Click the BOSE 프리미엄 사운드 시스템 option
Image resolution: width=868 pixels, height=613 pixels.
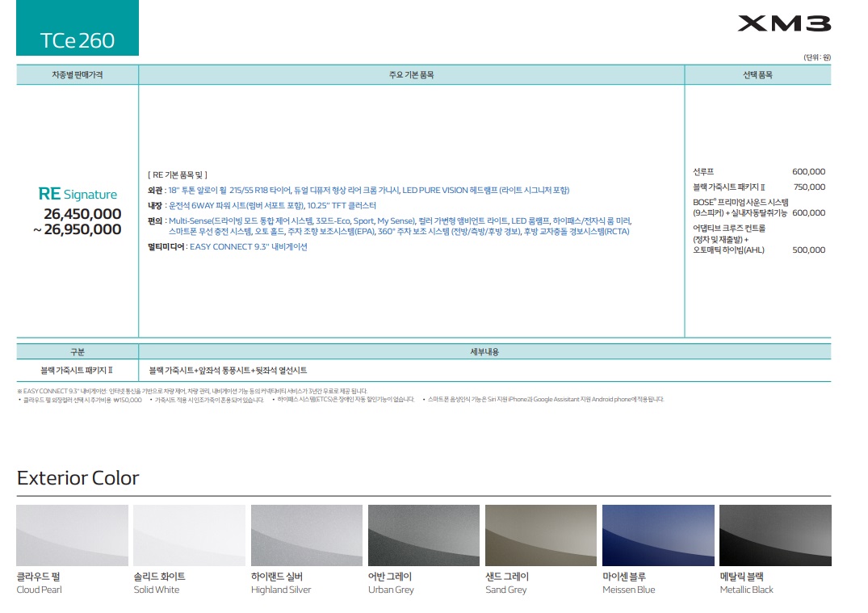point(740,208)
